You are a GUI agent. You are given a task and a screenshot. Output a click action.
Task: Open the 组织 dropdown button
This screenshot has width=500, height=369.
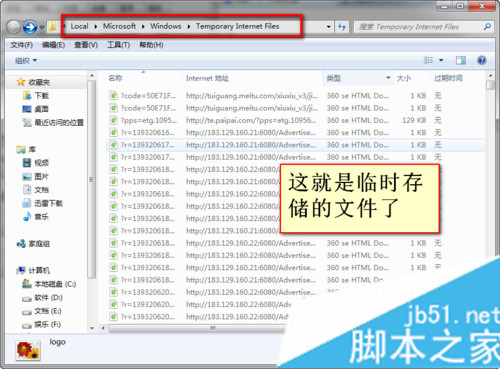tap(26, 61)
